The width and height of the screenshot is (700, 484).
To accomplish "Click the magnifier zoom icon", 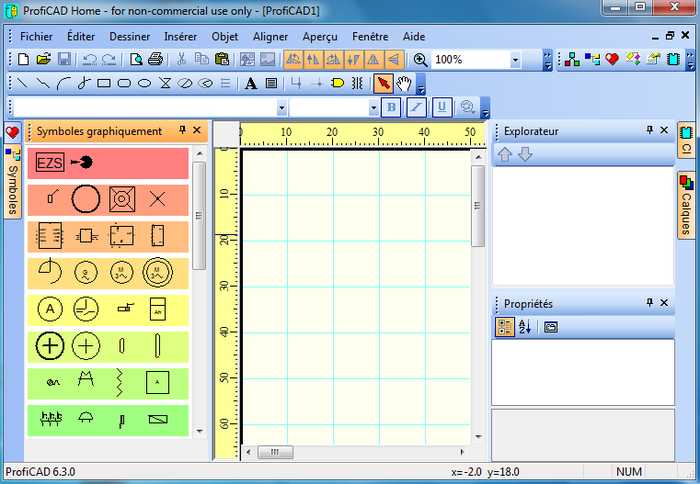I will click(x=420, y=59).
